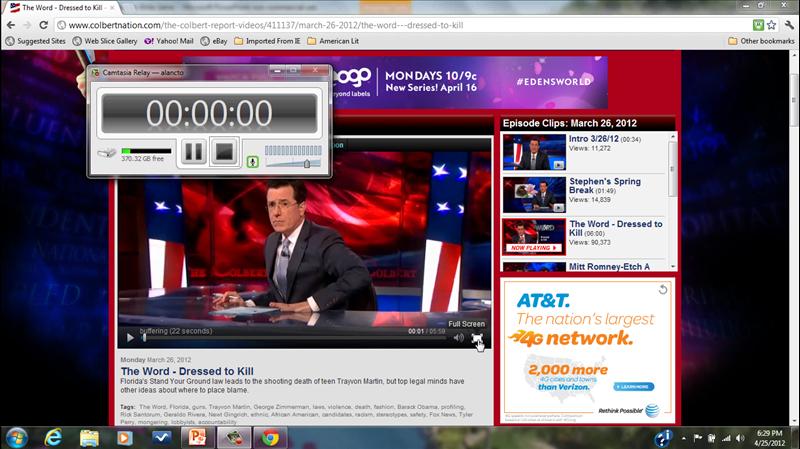Screen dimensions: 800x449
Task: Click the logo Mondays 10/9c banner ad
Action: pyautogui.click(x=469, y=82)
